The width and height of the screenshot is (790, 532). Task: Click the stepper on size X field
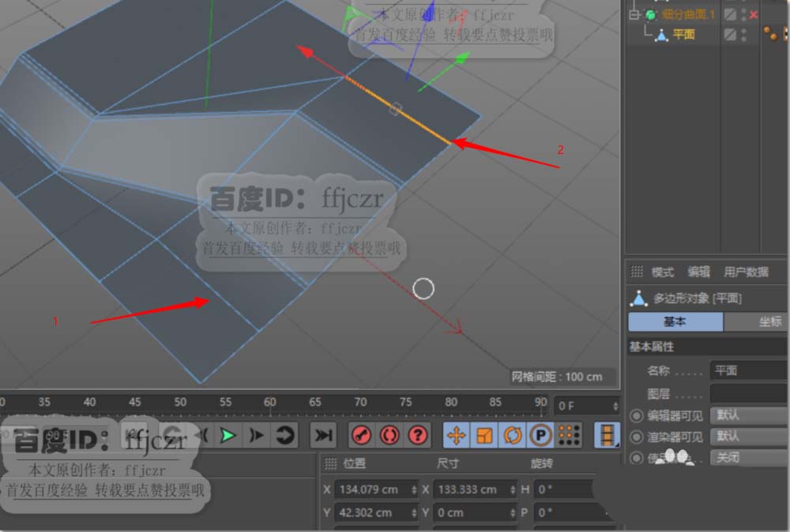513,489
